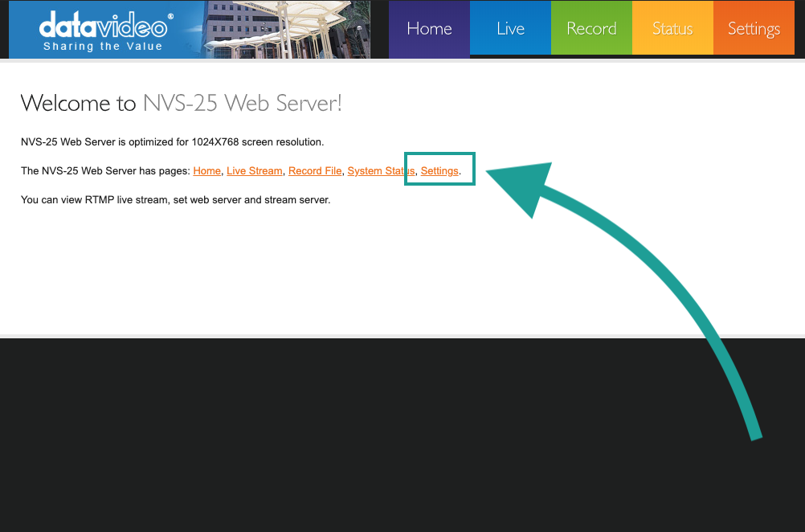This screenshot has width=805, height=532.
Task: Open the green Record navigation tab
Action: coord(591,29)
